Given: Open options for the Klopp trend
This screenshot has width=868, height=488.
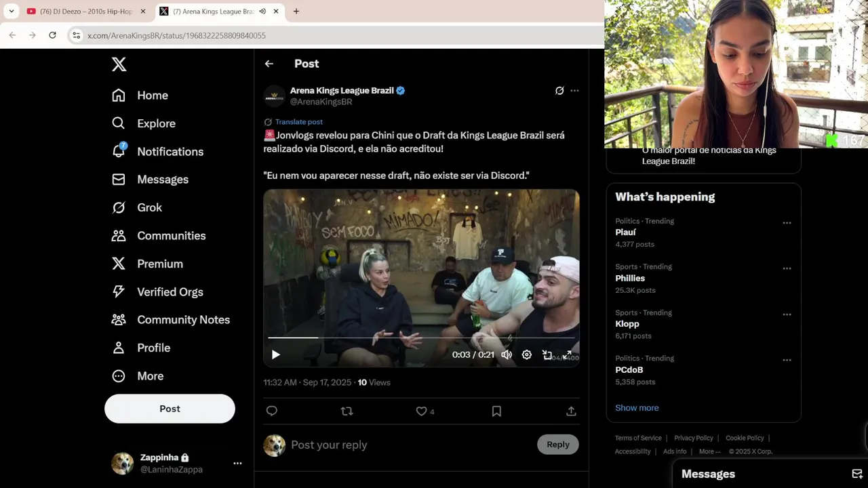Looking at the screenshot, I should coord(787,314).
